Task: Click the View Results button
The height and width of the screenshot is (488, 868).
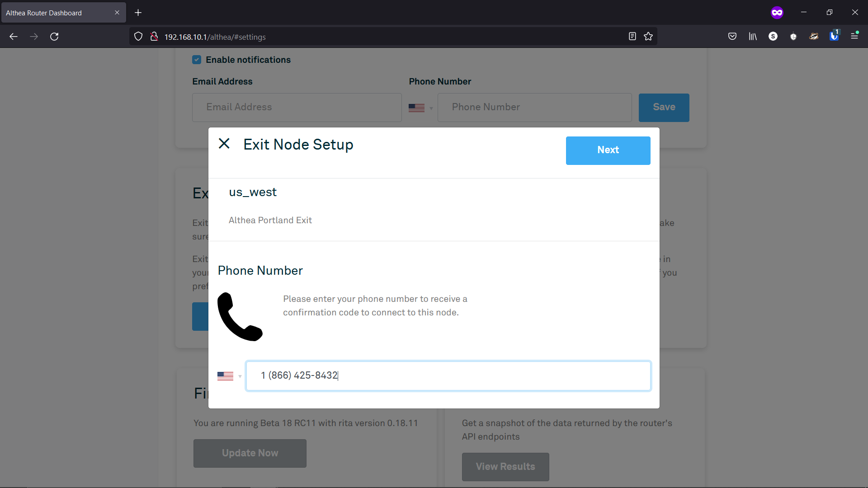Action: (x=505, y=467)
